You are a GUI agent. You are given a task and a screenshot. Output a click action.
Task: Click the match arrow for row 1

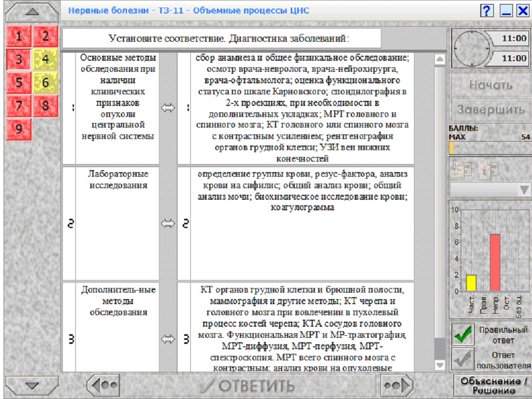168,108
